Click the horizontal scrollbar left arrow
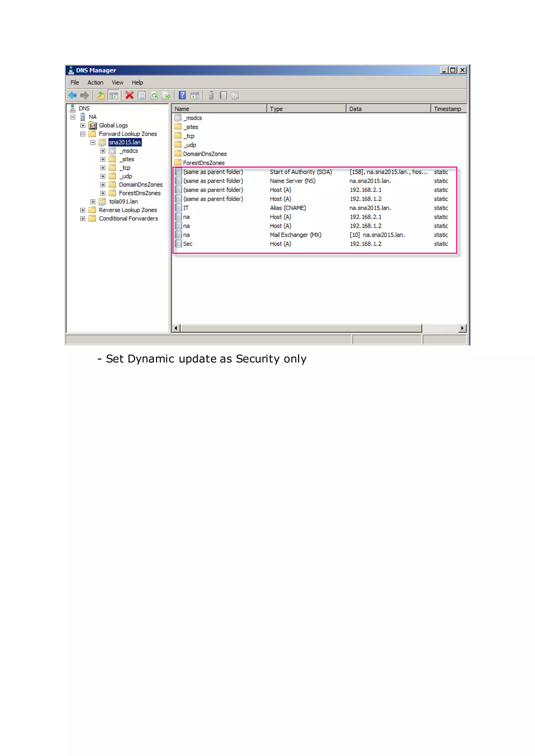Image resolution: width=535 pixels, height=756 pixels. click(x=176, y=328)
